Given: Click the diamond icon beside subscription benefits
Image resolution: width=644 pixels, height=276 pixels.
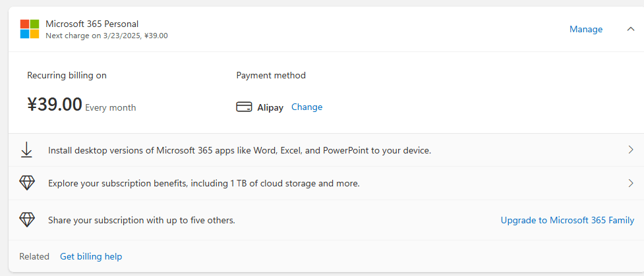Looking at the screenshot, I should point(27,182).
